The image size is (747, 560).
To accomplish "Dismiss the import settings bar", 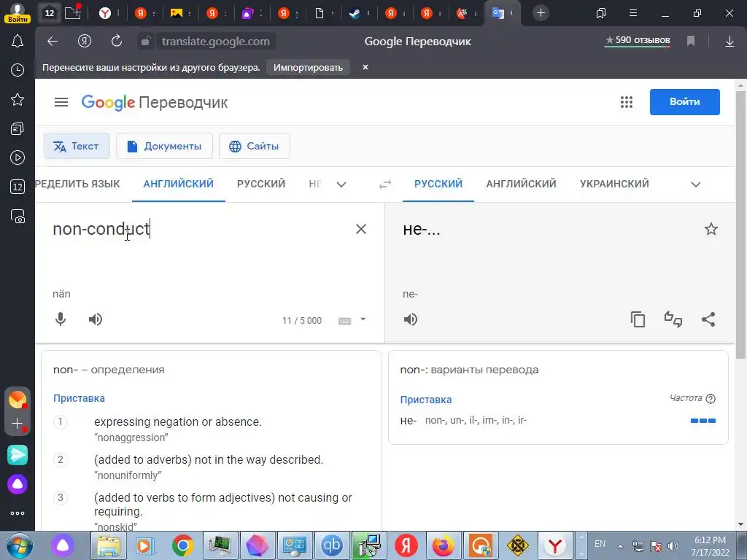I will click(365, 67).
